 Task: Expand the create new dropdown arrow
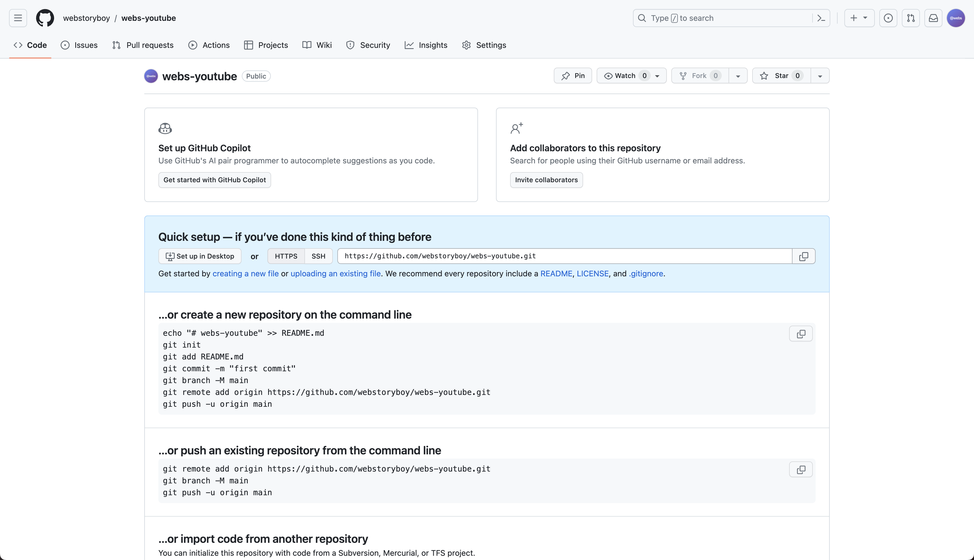click(865, 18)
